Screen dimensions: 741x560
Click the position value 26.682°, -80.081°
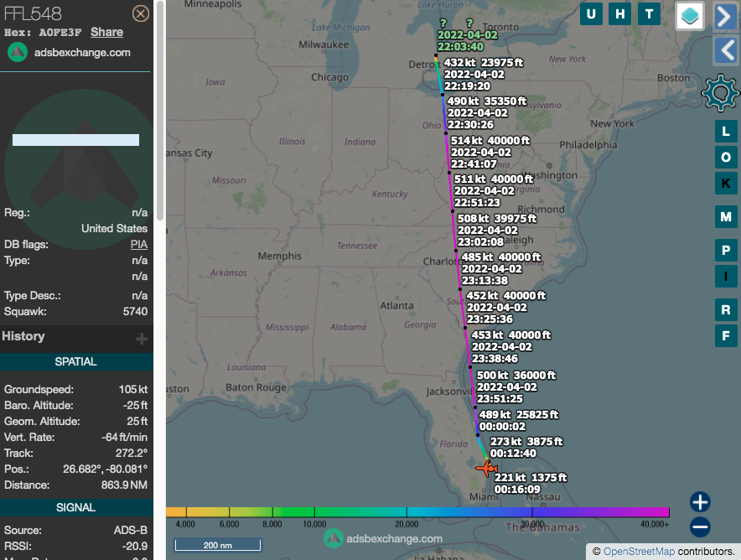click(x=106, y=469)
